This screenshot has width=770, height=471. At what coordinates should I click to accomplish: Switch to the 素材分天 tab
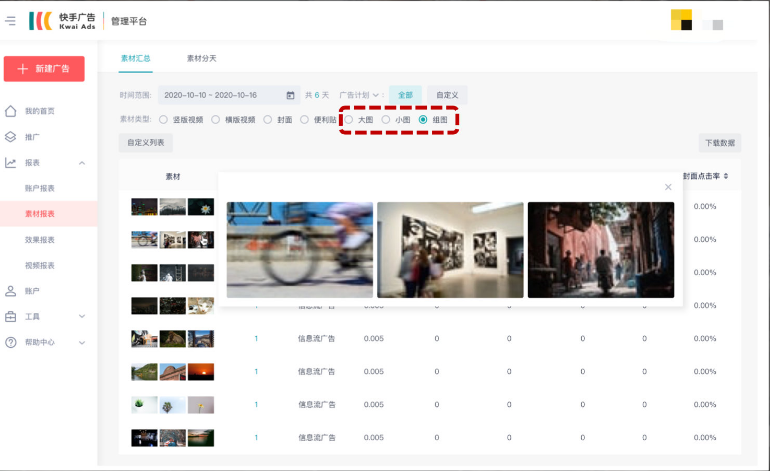pyautogui.click(x=201, y=58)
